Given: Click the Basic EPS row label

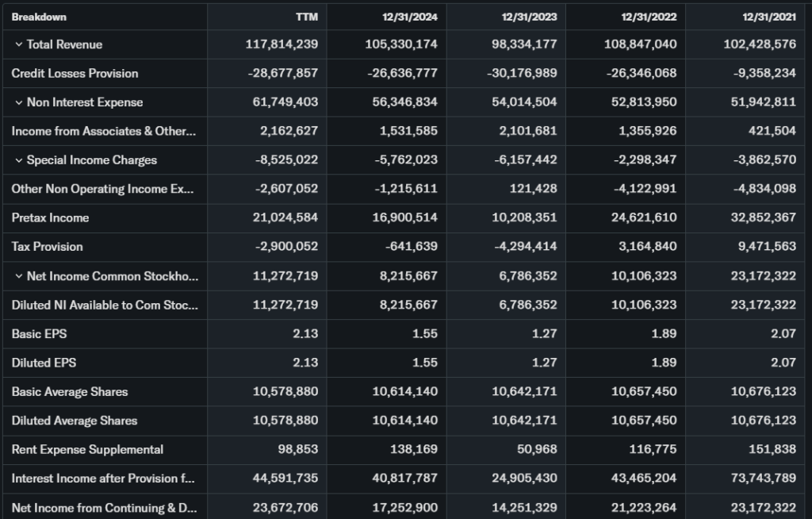Looking at the screenshot, I should point(39,334).
